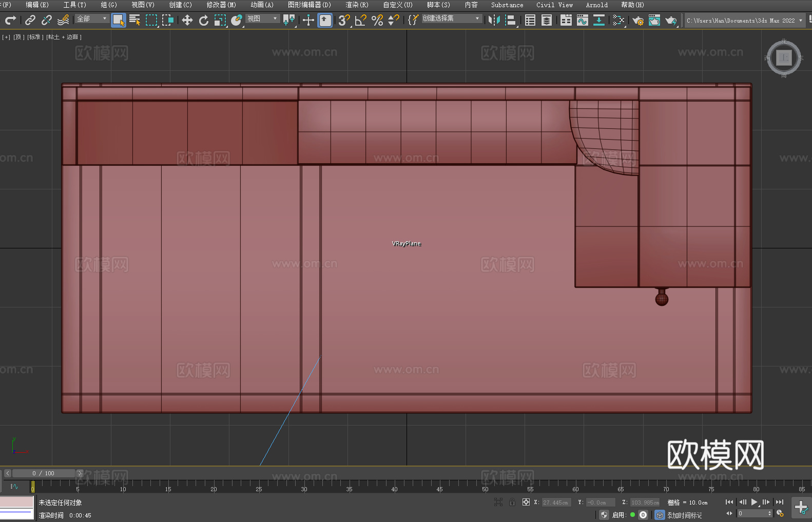Viewport: 812px width, 522px height.
Task: Show the Ribbon toggle icon
Action: click(566, 20)
